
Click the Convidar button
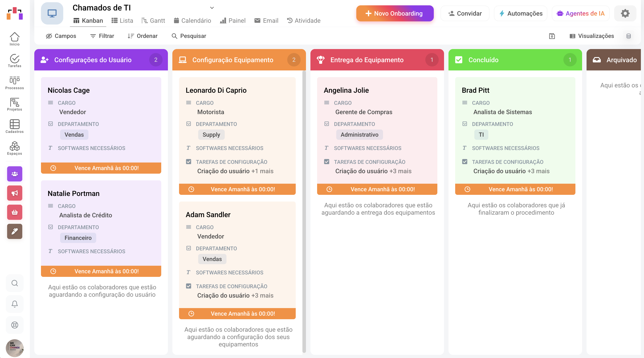(465, 13)
